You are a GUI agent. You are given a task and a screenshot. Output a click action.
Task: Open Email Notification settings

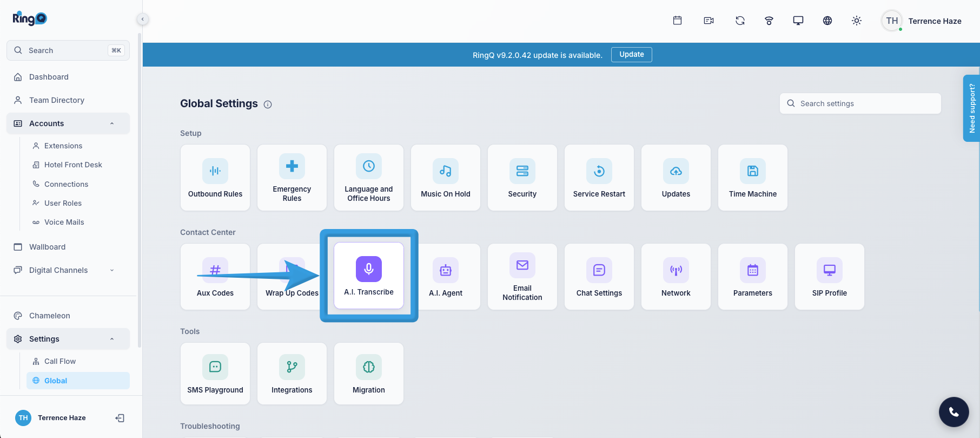(x=522, y=277)
